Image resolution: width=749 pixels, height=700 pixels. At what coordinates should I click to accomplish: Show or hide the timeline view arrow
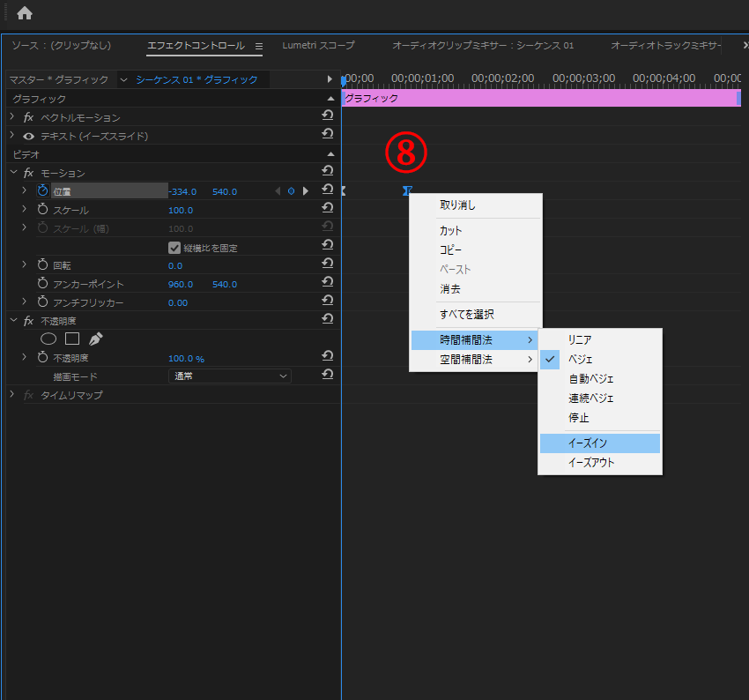click(x=330, y=79)
